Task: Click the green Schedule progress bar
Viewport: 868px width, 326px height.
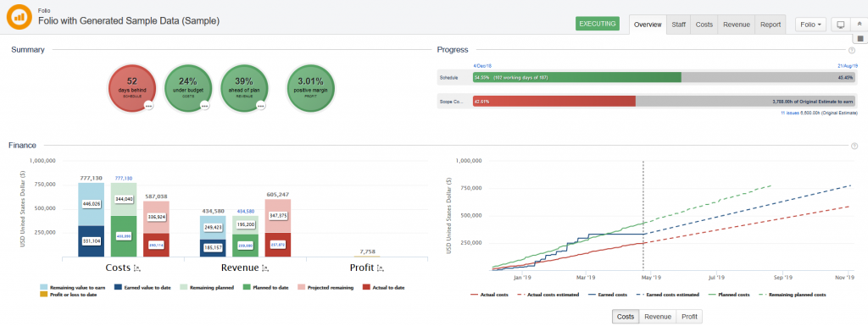Action: [x=576, y=77]
